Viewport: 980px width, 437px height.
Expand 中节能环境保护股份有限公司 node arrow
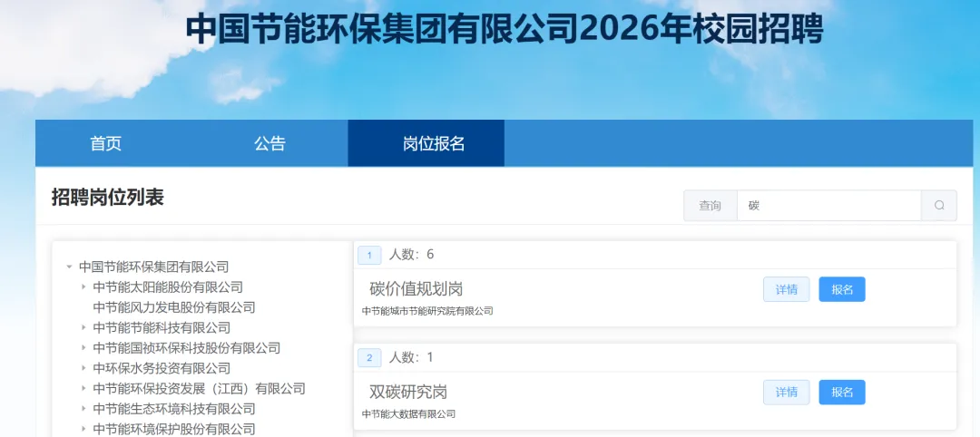pyautogui.click(x=83, y=429)
